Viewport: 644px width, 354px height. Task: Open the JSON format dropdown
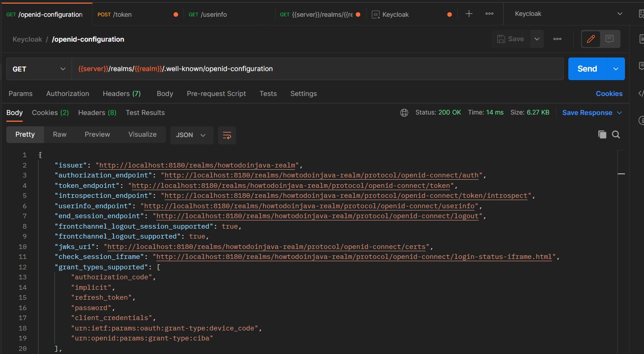tap(192, 135)
